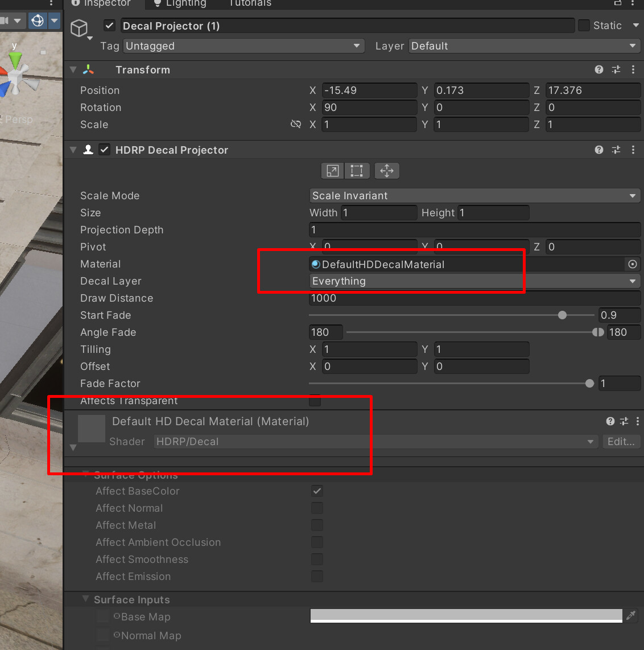The image size is (644, 650).
Task: Open HDRP Decal Projector kebab menu
Action: (x=633, y=150)
